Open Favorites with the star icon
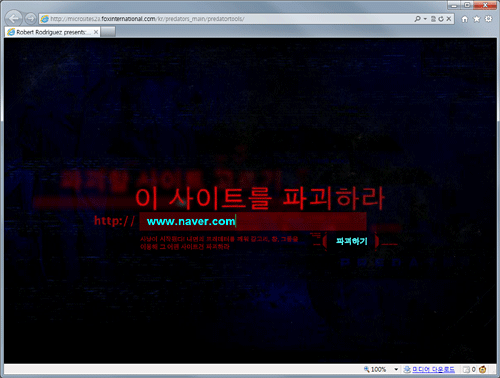This screenshot has height=378, width=500. click(x=477, y=19)
